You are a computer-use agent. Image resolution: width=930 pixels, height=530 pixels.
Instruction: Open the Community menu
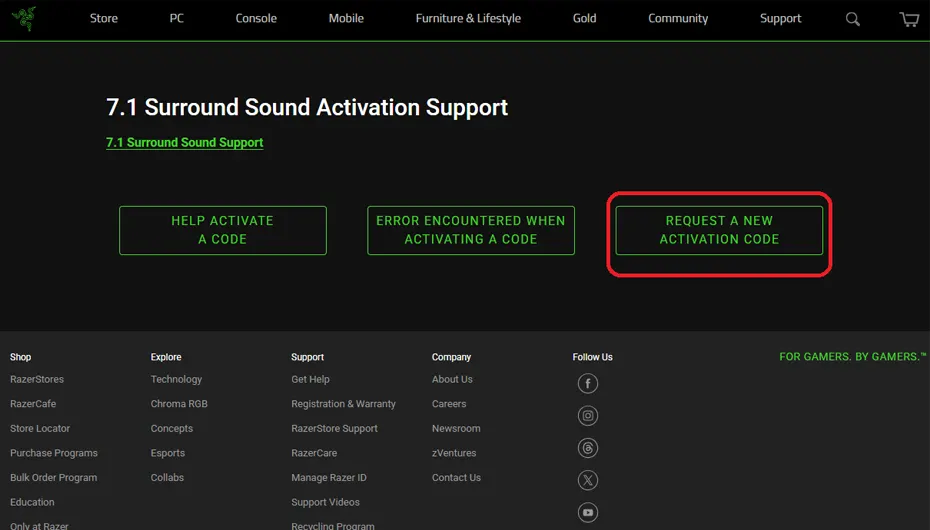[678, 18]
